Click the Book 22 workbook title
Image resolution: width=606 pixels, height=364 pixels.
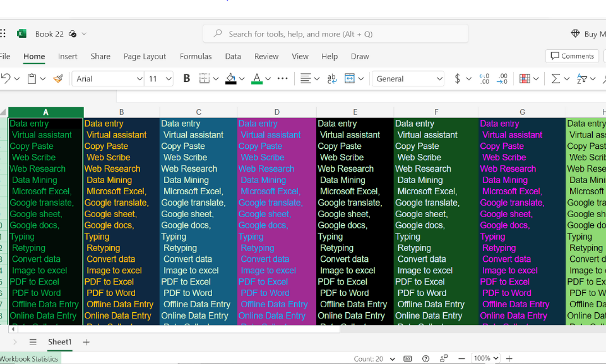[x=49, y=34]
